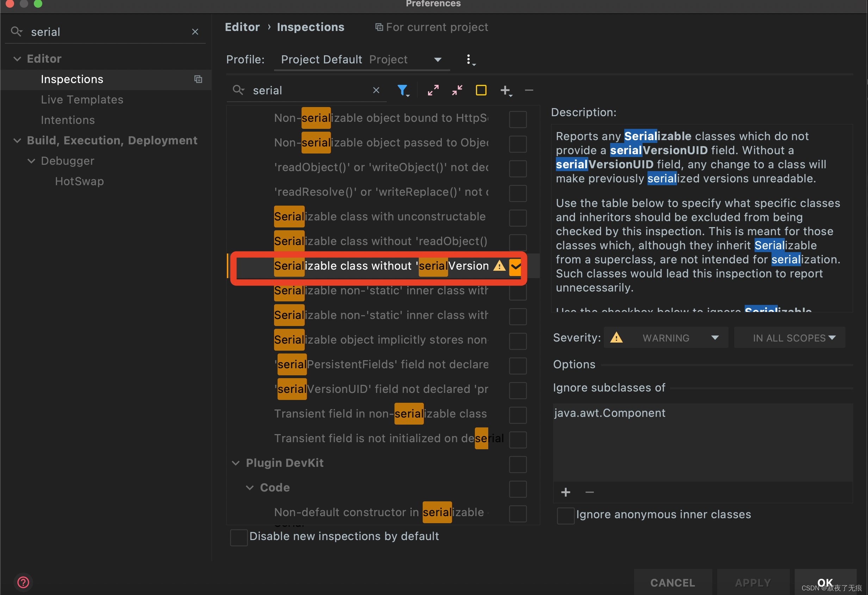Add a class to Ignore subclasses list
This screenshot has height=595, width=868.
pyautogui.click(x=565, y=492)
